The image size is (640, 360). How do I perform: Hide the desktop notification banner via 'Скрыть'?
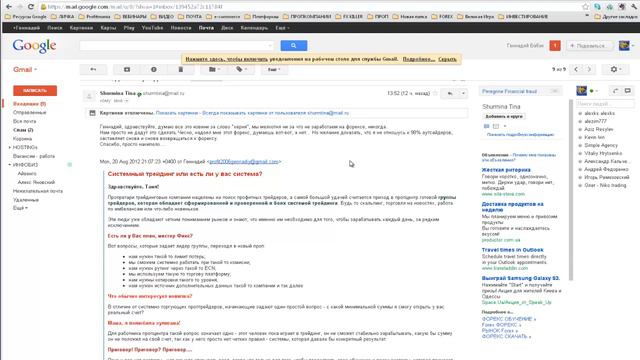point(447,59)
